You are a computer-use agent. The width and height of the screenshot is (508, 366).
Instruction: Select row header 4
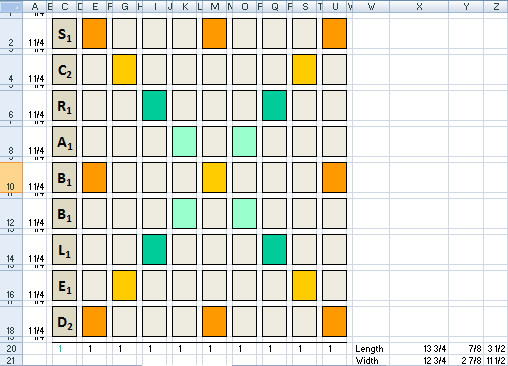[x=11, y=69]
